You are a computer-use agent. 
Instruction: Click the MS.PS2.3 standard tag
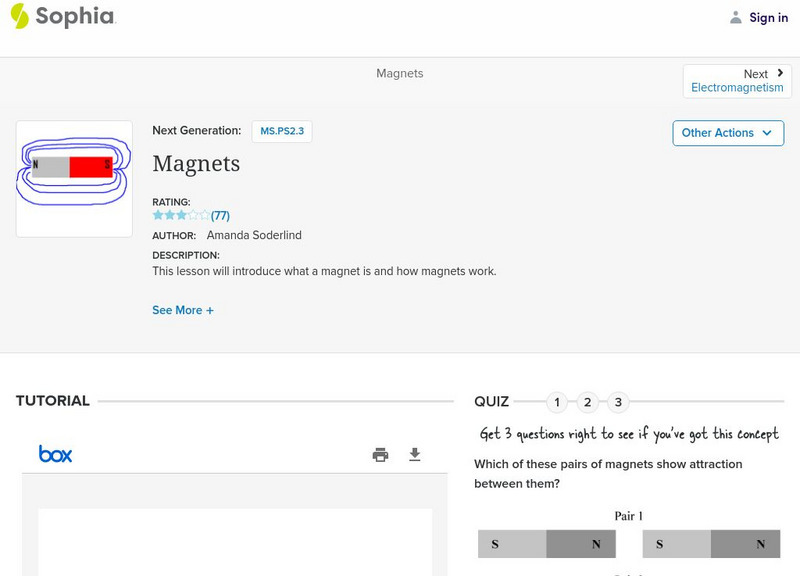[x=282, y=131]
